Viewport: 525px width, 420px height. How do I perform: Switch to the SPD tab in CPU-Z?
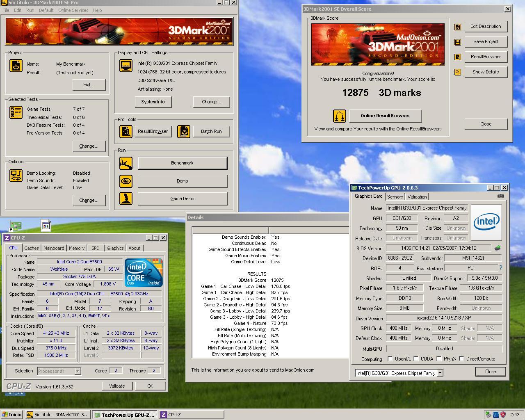pos(96,248)
